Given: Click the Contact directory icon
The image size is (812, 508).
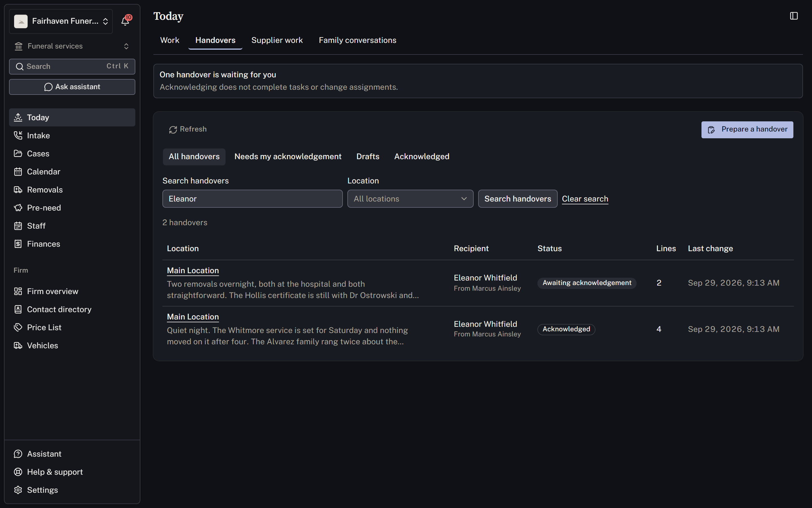Looking at the screenshot, I should coord(18,309).
